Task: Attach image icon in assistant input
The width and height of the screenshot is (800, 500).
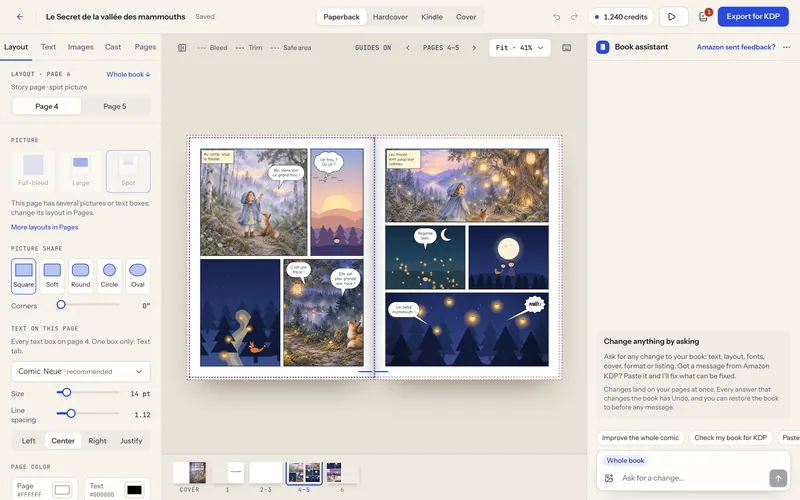Action: pyautogui.click(x=609, y=478)
